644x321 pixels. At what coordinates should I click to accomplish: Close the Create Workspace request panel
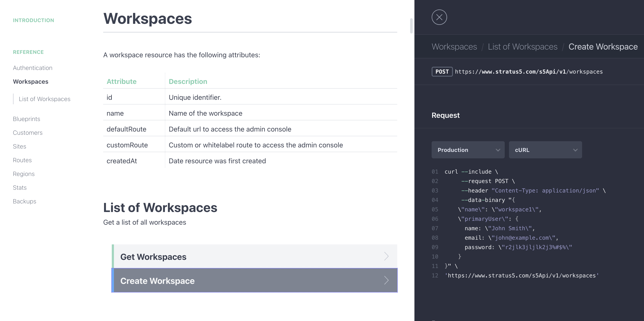(x=439, y=17)
